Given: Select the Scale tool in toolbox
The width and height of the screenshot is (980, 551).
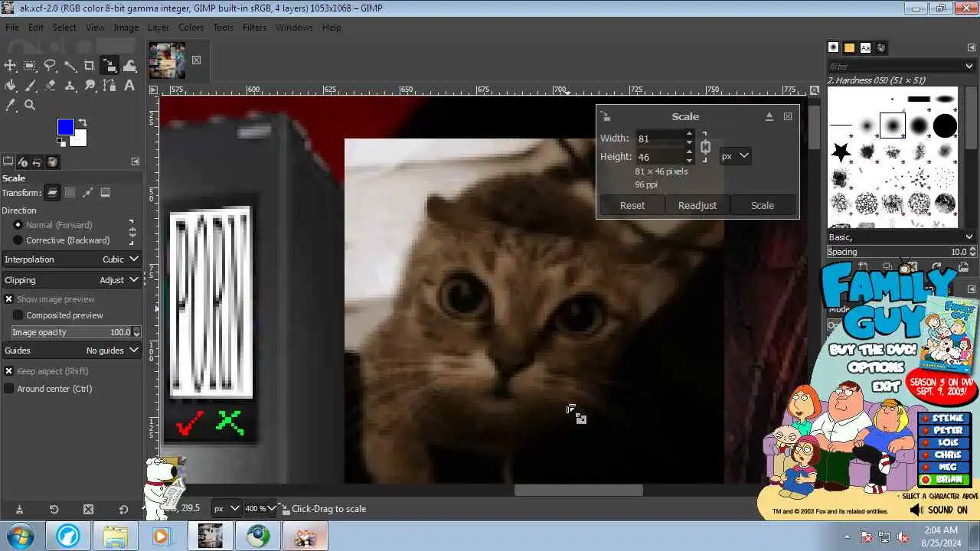Looking at the screenshot, I should (x=109, y=66).
